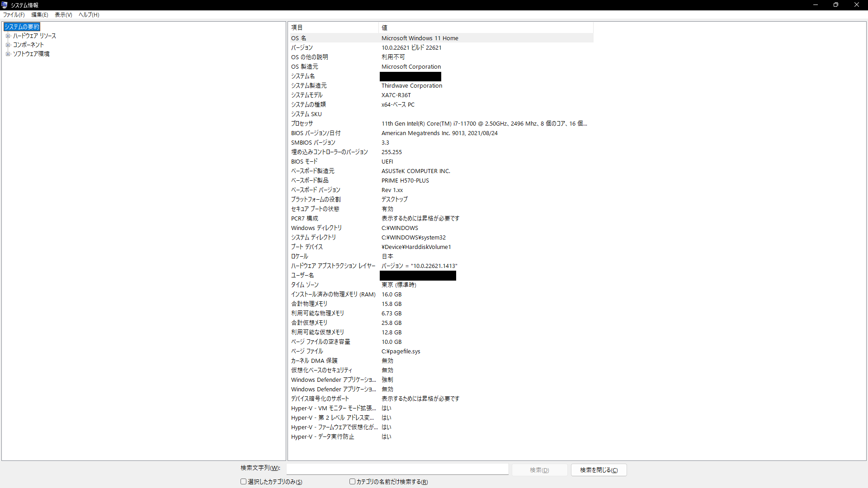868x488 pixels.
Task: Select the American Megatrends BIOS value
Action: 439,133
